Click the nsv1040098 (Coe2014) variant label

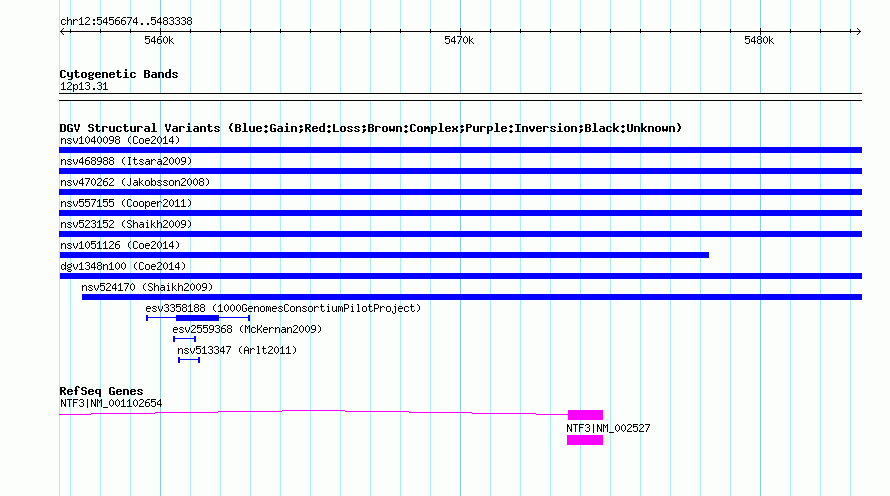(120, 140)
